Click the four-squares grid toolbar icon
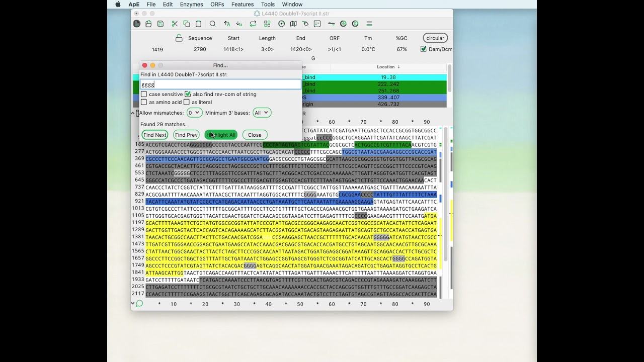The height and width of the screenshot is (362, 644). tap(267, 24)
